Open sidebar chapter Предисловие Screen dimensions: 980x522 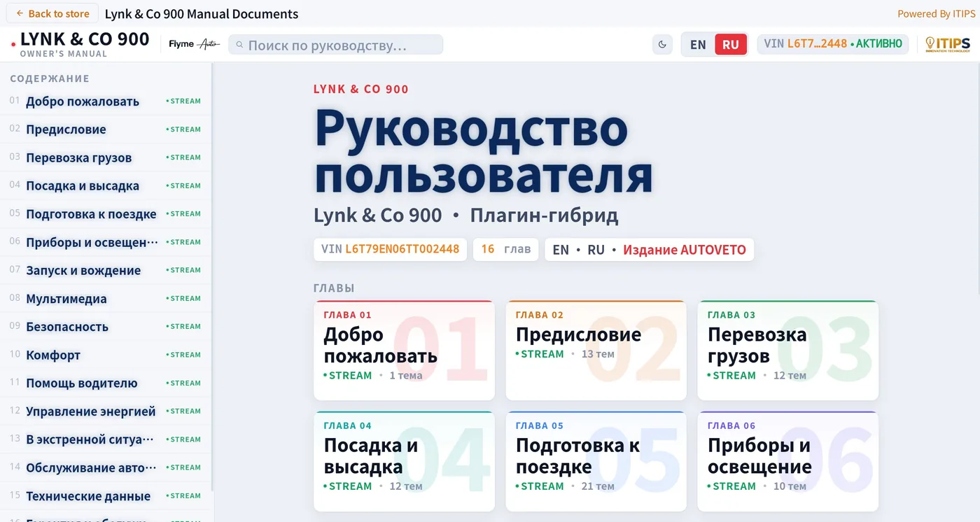click(106, 129)
